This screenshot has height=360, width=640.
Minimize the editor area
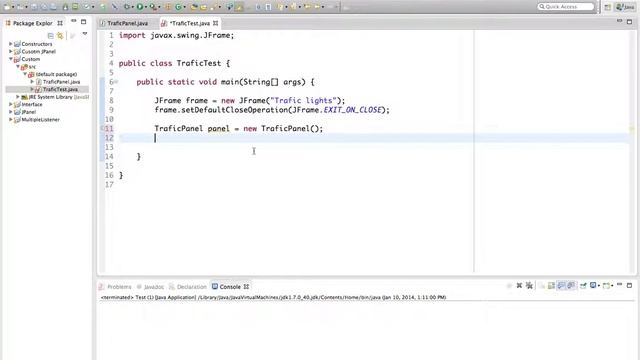(x=619, y=20)
